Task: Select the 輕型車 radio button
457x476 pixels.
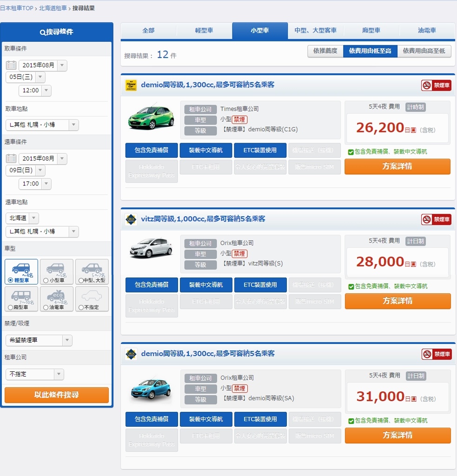Action: tap(11, 280)
